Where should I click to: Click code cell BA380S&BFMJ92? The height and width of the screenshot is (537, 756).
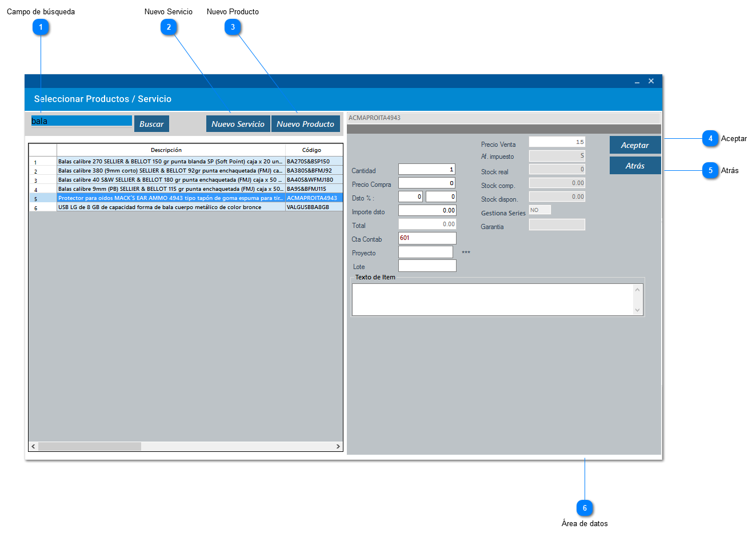tap(314, 170)
